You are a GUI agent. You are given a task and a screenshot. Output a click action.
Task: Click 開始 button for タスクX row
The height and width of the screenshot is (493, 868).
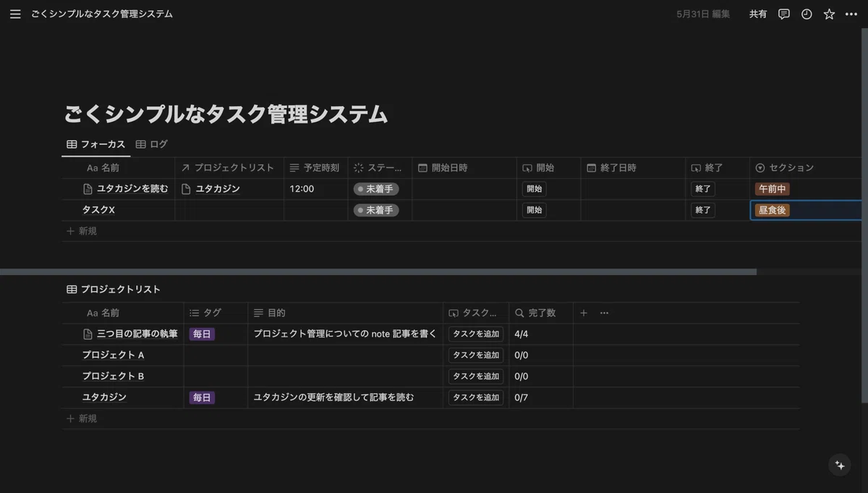pyautogui.click(x=535, y=210)
